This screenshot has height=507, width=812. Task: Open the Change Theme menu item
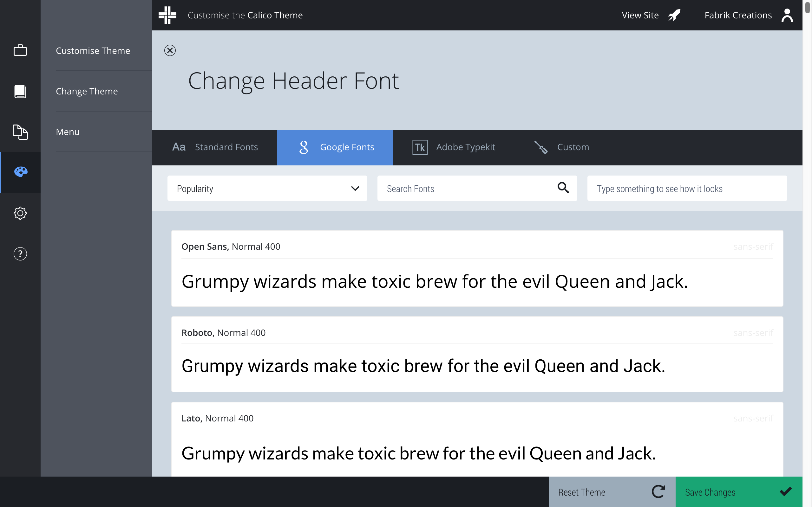(87, 91)
